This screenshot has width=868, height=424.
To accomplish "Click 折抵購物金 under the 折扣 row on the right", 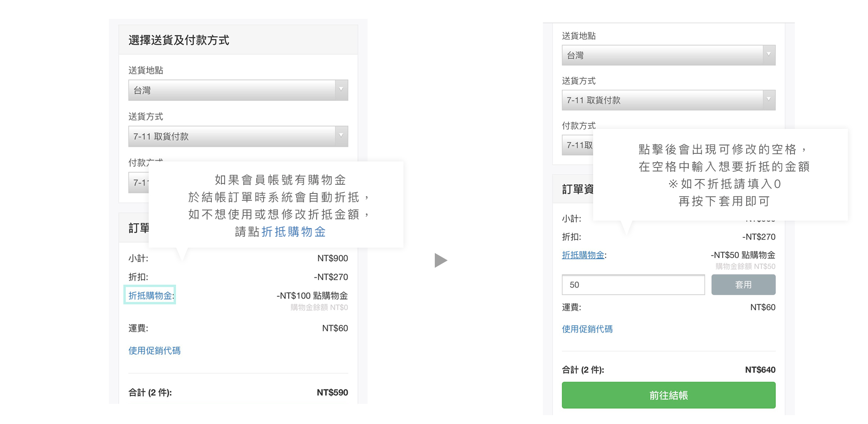I will pyautogui.click(x=583, y=255).
